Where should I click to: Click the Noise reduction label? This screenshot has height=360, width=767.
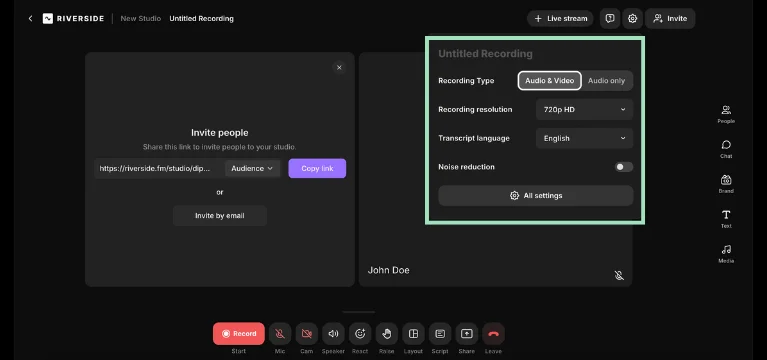pos(466,167)
